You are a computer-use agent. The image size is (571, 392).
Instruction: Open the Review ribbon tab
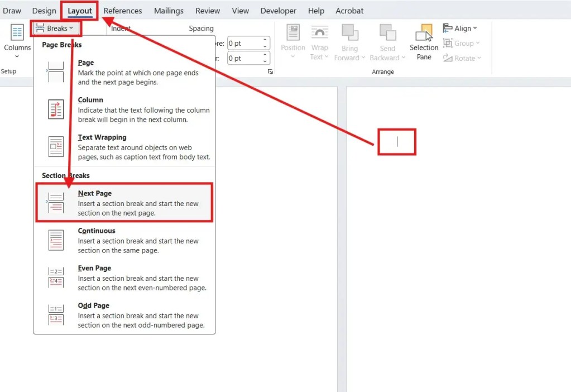pyautogui.click(x=207, y=10)
